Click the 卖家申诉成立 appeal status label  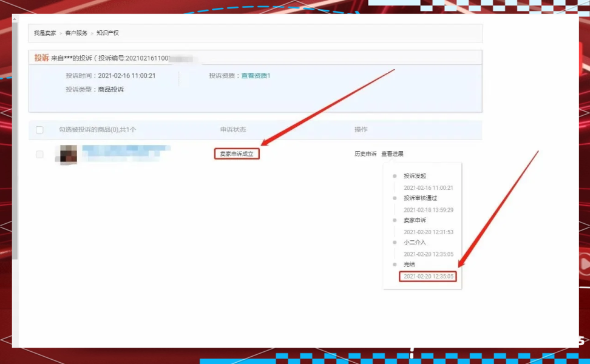pyautogui.click(x=237, y=154)
